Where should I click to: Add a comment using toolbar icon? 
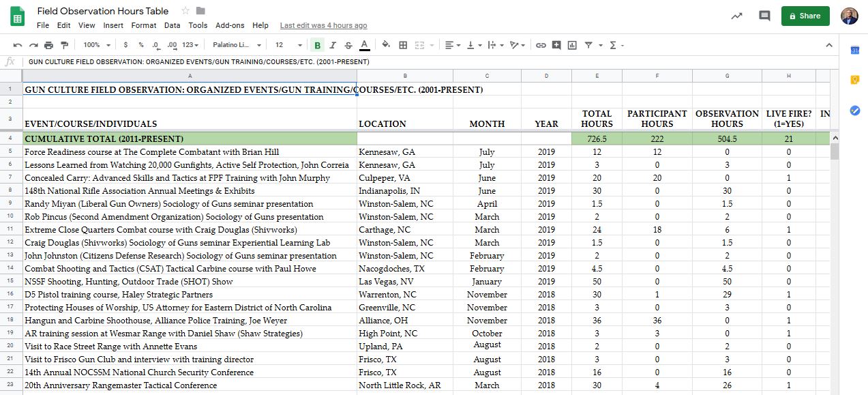click(x=556, y=45)
